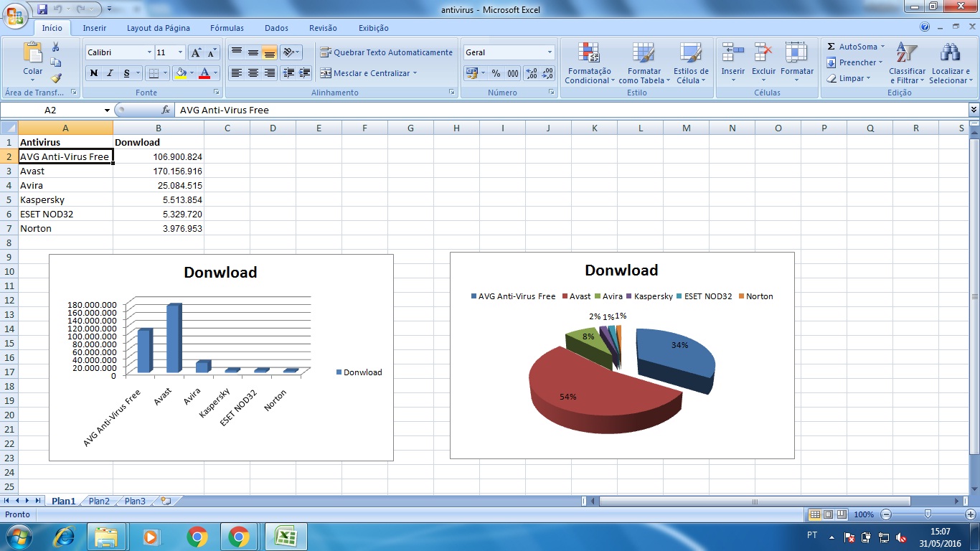Apply accounting currency format icon

click(471, 73)
